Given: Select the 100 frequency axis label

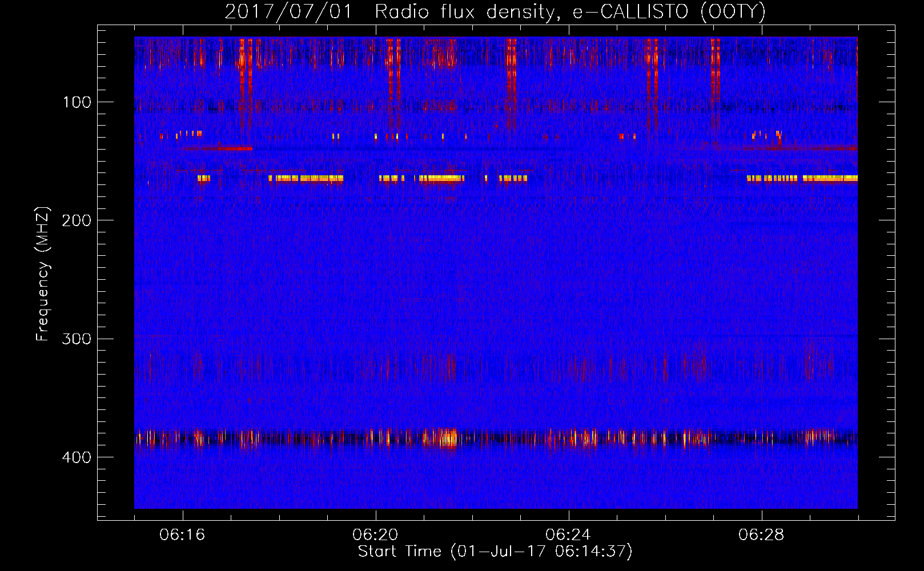Looking at the screenshot, I should coord(77,102).
